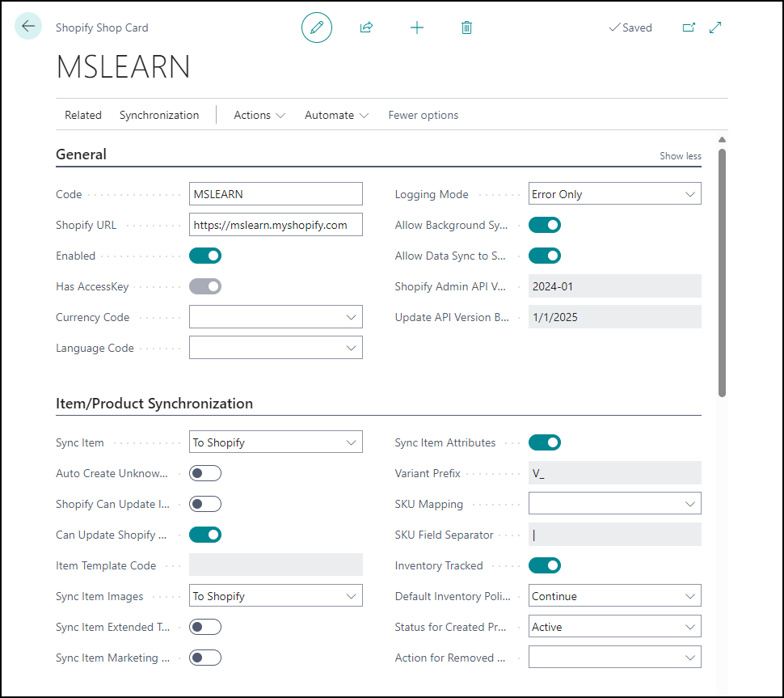The width and height of the screenshot is (784, 698).
Task: Disable Can Update Shopify Products toggle
Action: point(205,535)
